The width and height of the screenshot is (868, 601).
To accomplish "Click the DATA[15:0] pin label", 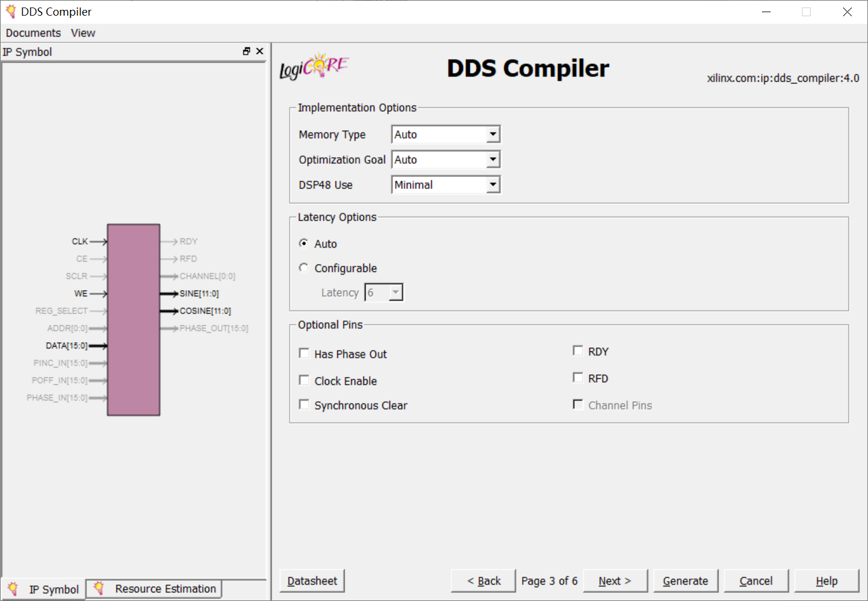I will tap(67, 346).
